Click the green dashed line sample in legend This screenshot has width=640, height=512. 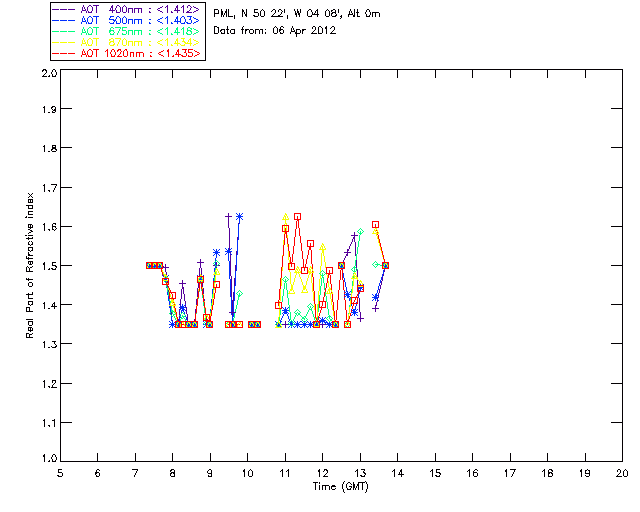pos(63,31)
